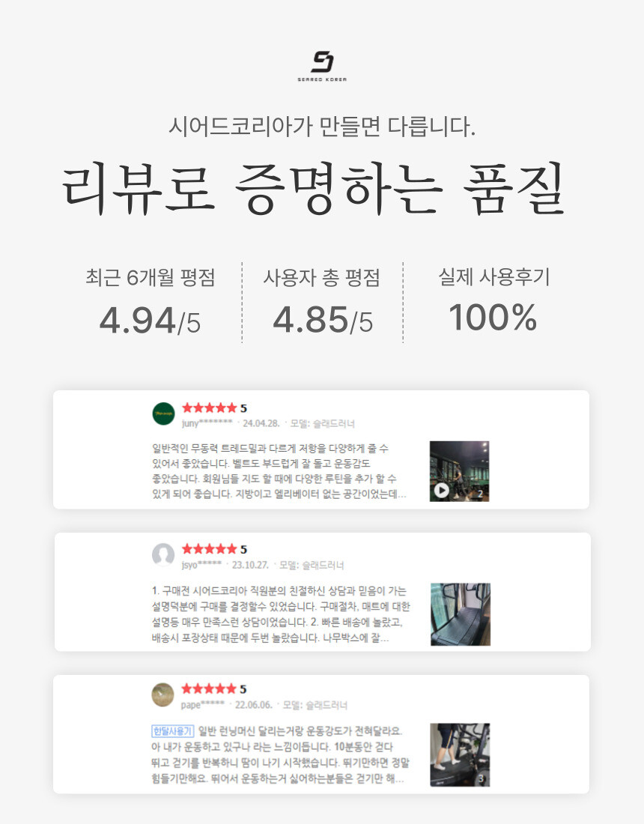Click the 100% real usage review figure

click(493, 318)
